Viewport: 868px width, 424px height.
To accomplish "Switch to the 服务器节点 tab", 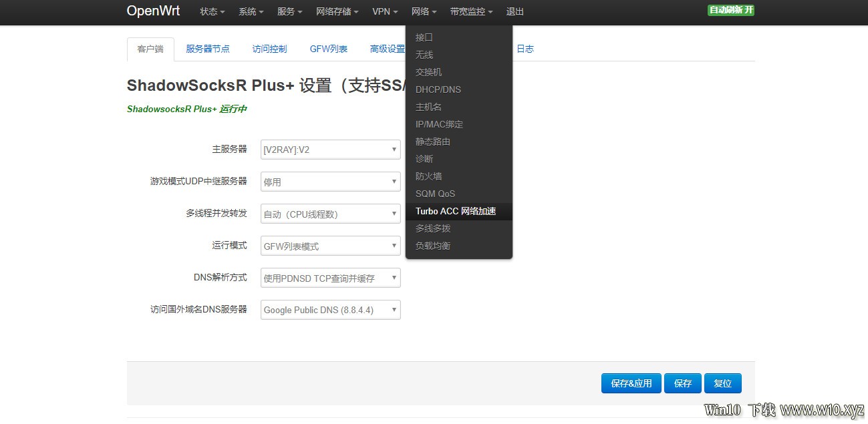I will [x=208, y=49].
